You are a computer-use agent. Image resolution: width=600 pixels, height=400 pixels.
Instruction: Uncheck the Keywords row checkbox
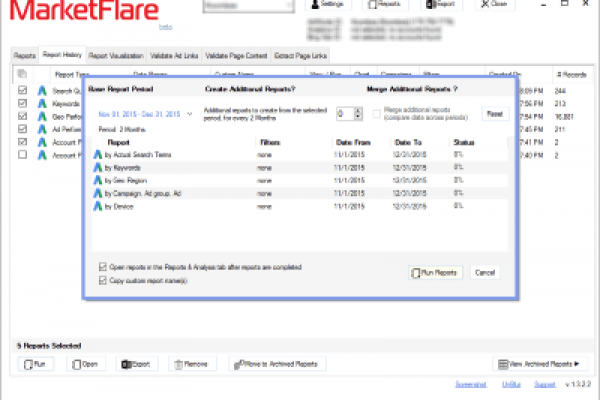[23, 103]
